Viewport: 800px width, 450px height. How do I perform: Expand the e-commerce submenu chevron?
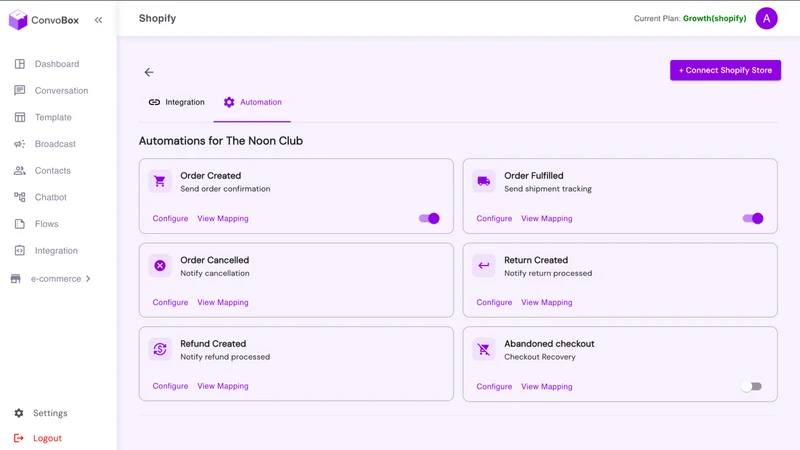coord(88,279)
